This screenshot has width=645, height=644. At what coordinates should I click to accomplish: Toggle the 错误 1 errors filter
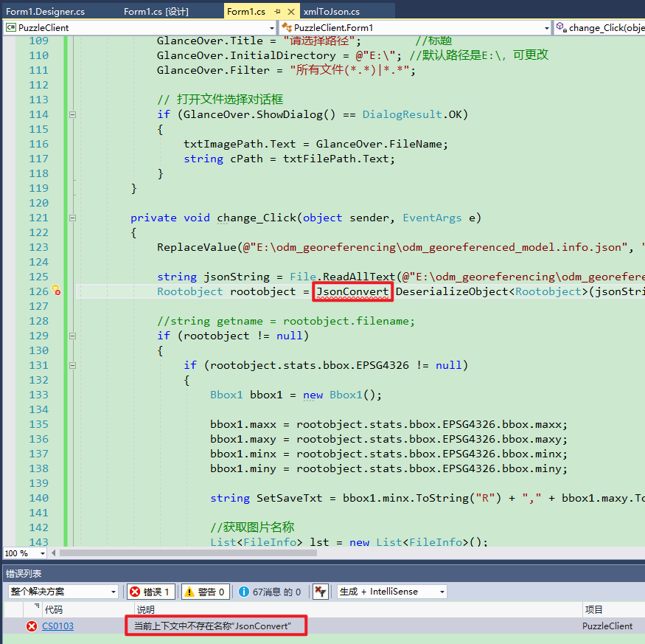[x=151, y=591]
